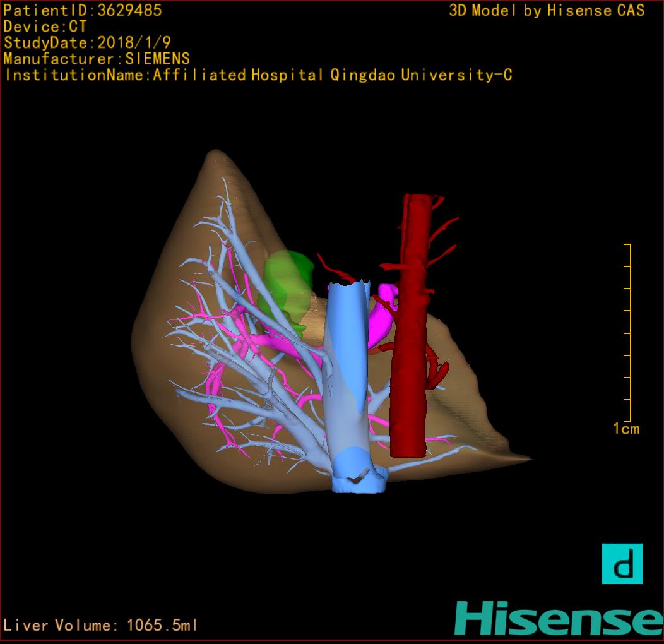
Task: Click the 1cm scale label
Action: click(x=626, y=429)
